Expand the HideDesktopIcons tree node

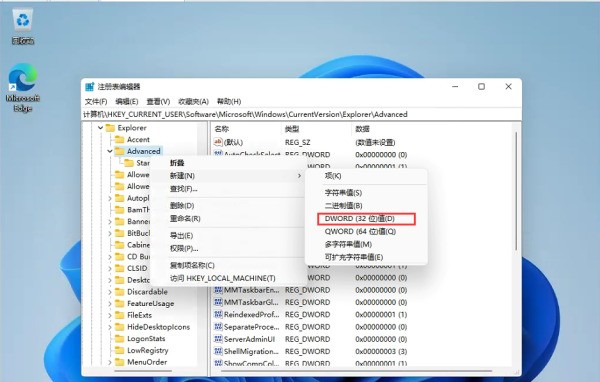click(110, 327)
